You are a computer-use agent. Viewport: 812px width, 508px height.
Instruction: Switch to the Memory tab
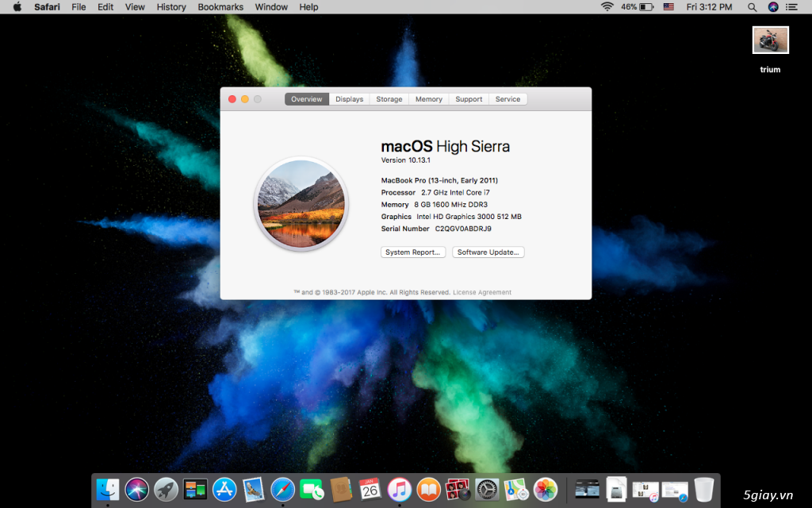429,99
